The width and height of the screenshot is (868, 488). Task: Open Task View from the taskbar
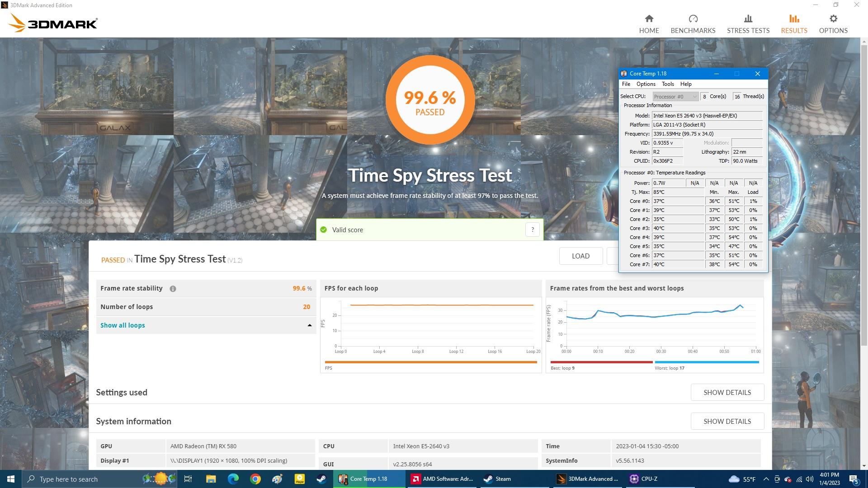coord(189,479)
